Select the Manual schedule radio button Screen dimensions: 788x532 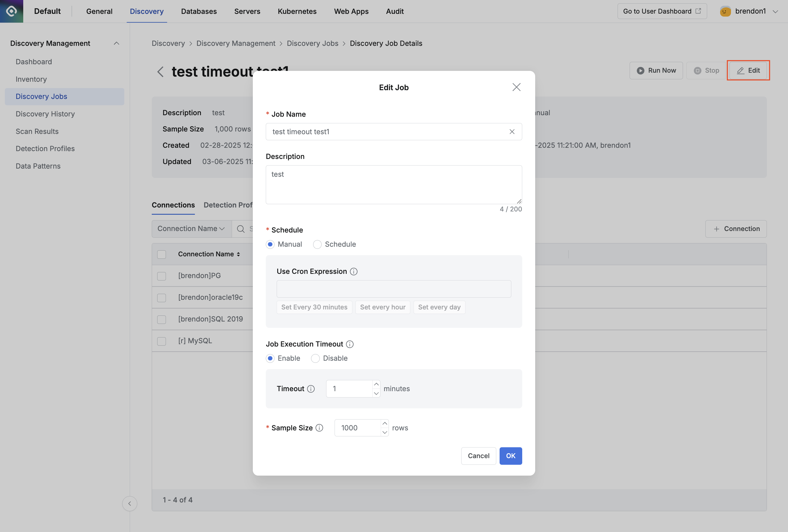(x=270, y=244)
